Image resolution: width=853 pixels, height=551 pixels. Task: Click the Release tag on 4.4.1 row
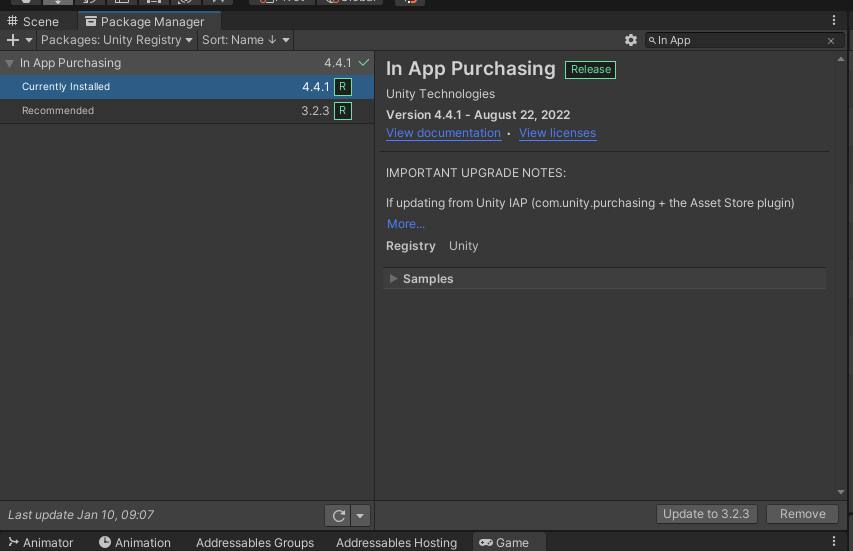pos(343,87)
